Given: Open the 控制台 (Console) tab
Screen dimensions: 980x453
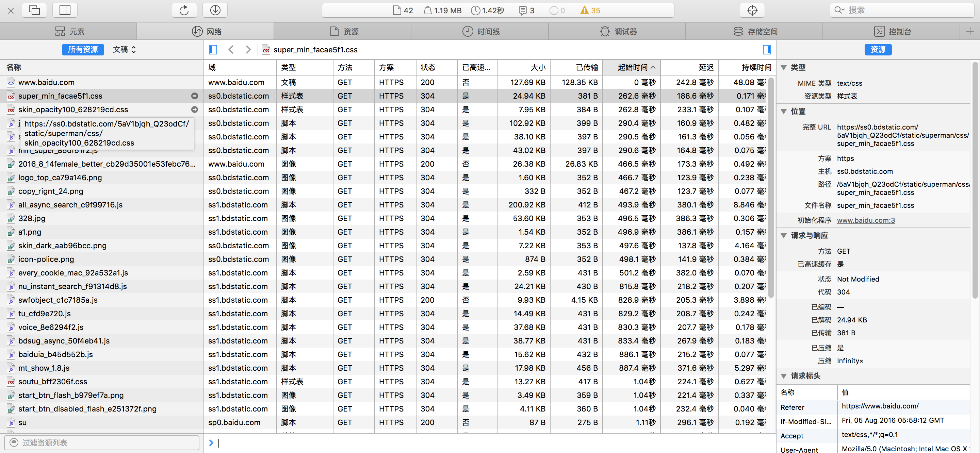Looking at the screenshot, I should tap(892, 32).
